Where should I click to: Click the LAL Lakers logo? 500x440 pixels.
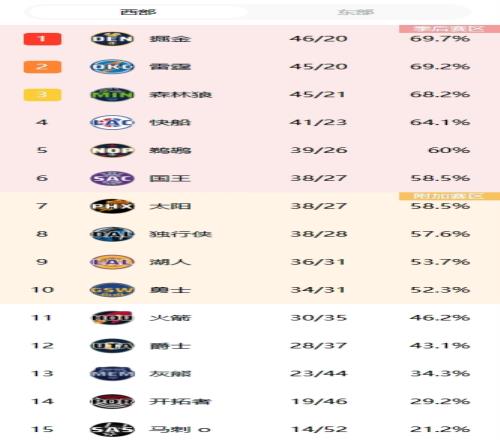(112, 262)
